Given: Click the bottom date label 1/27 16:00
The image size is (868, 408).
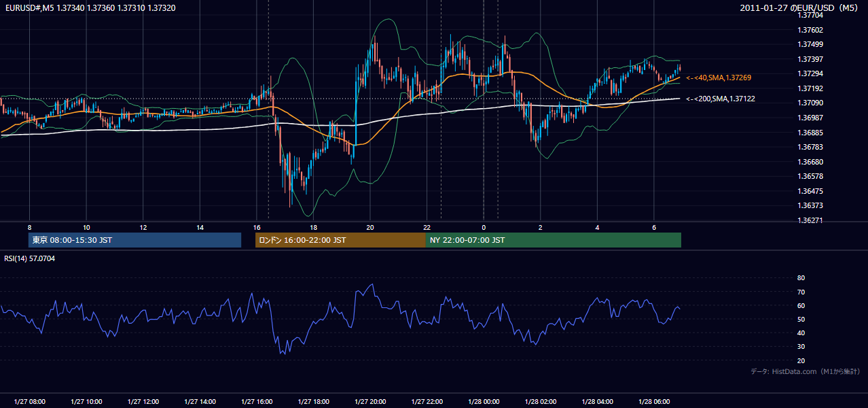Looking at the screenshot, I should tap(257, 402).
